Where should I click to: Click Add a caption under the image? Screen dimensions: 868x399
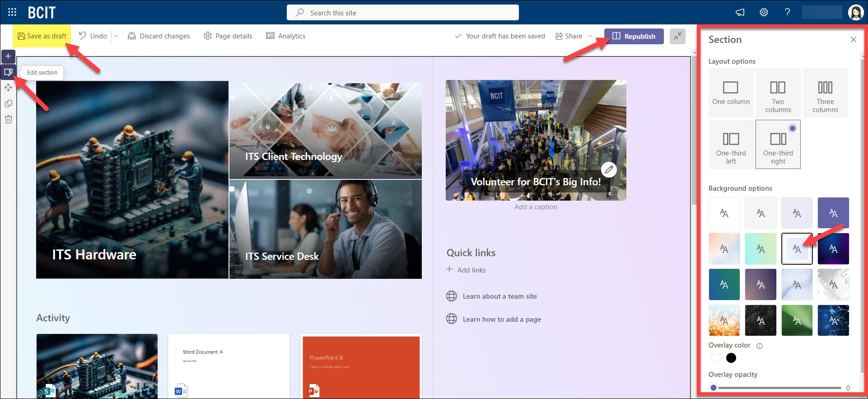tap(536, 207)
